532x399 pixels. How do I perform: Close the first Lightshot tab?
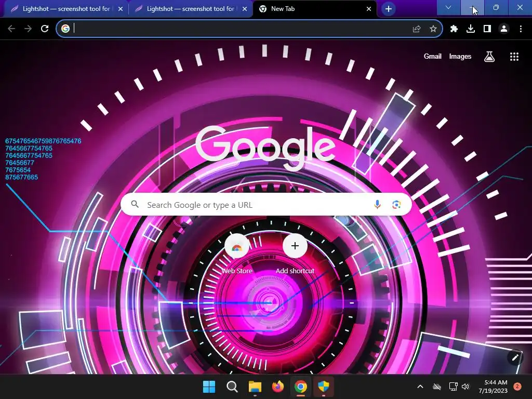point(121,9)
